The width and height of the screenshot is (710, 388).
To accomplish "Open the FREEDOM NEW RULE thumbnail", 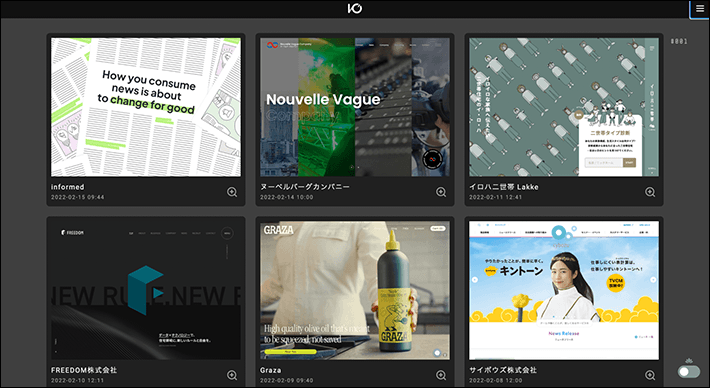I will click(146, 291).
